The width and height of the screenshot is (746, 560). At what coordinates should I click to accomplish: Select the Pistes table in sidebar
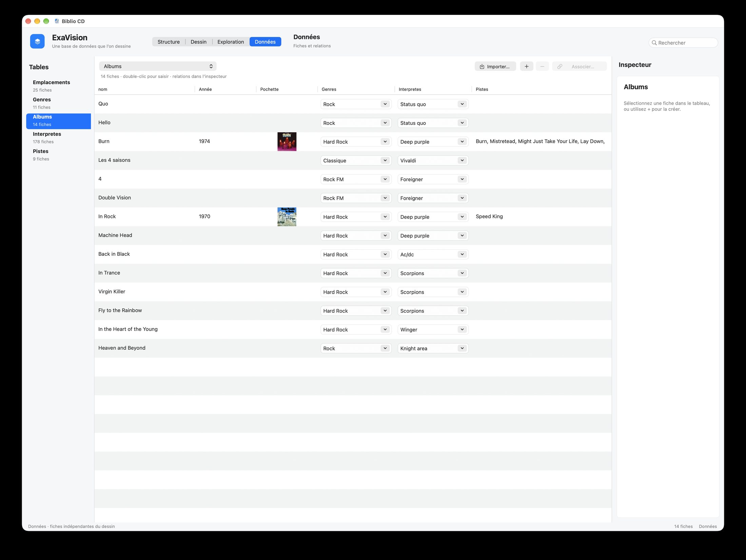[58, 155]
